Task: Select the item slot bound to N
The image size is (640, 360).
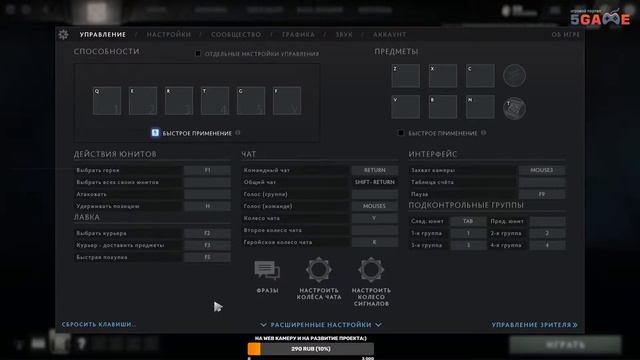Action: point(480,107)
